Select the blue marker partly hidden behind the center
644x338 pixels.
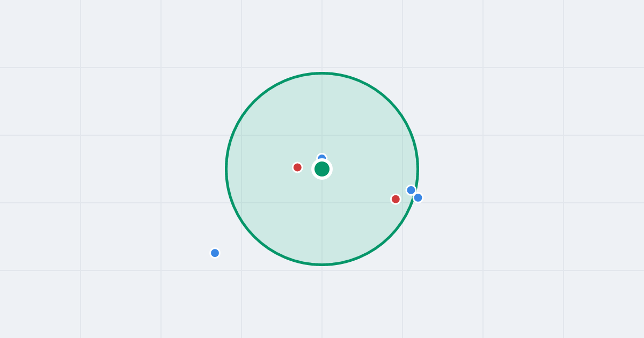tap(322, 157)
